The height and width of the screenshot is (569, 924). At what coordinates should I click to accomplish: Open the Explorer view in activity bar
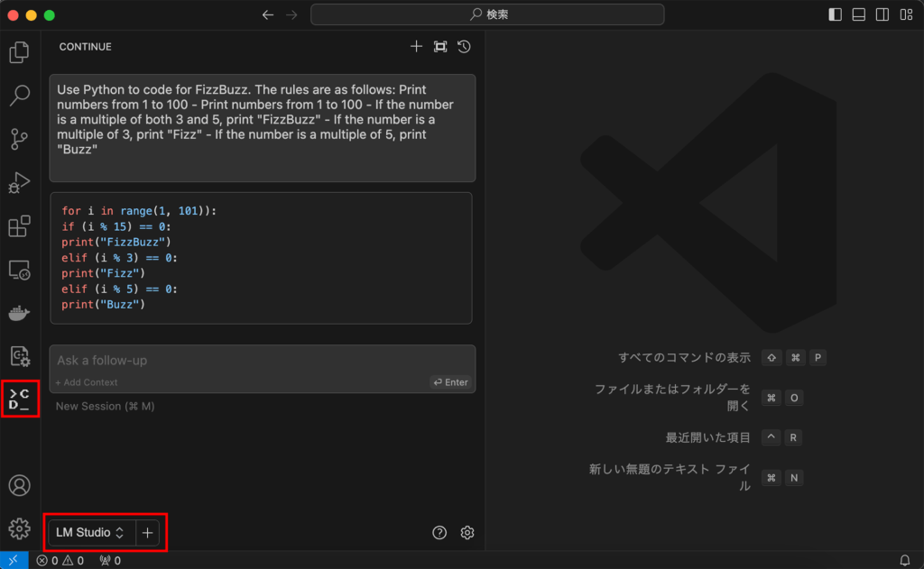pos(19,52)
